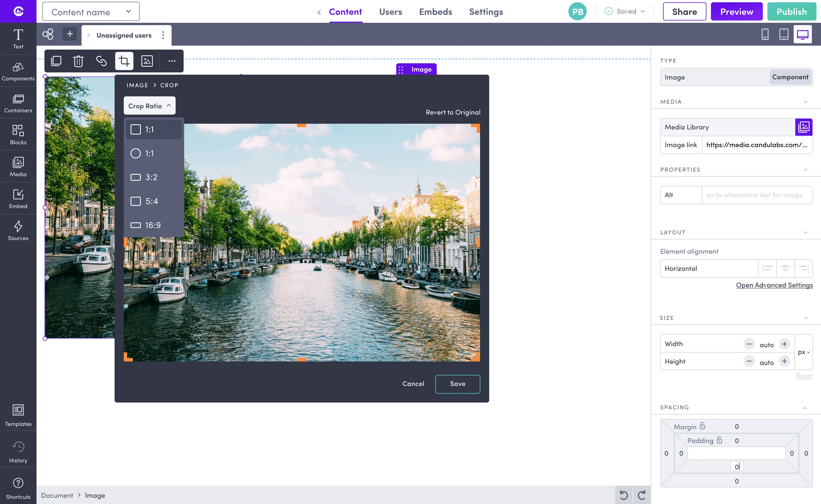The height and width of the screenshot is (504, 821).
Task: Select the square 1:1 crop ratio
Action: click(154, 129)
